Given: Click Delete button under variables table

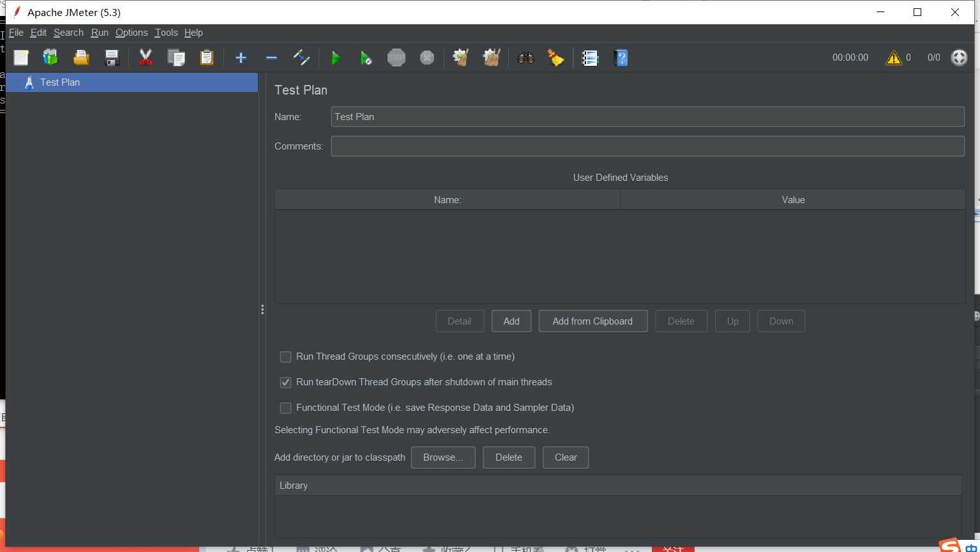Looking at the screenshot, I should [681, 321].
